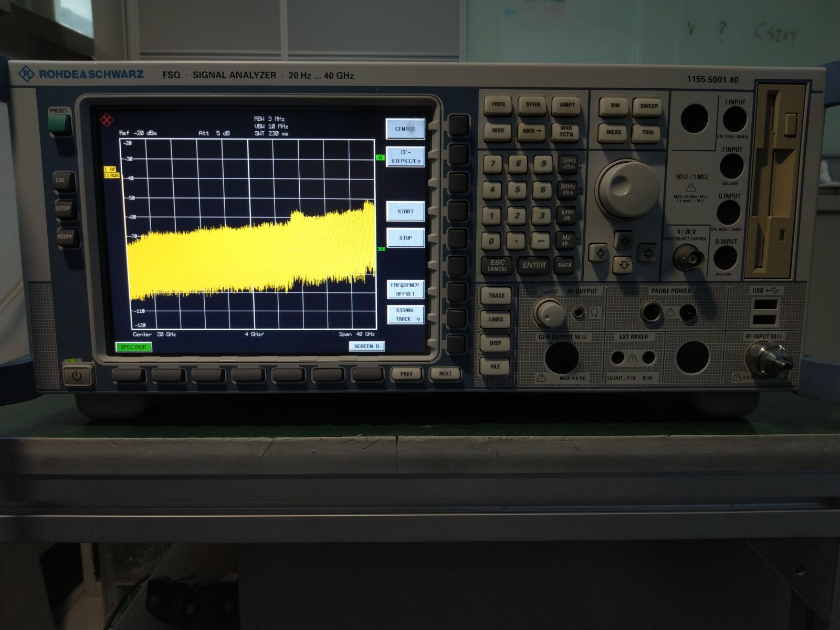Tap the ESC CANCEL key
This screenshot has height=630, width=840.
[497, 266]
